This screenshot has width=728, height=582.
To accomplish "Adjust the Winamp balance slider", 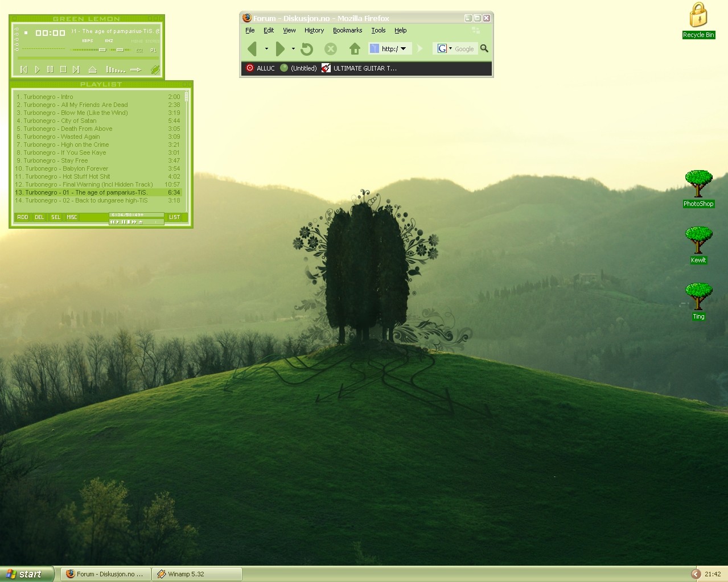I will (x=120, y=49).
